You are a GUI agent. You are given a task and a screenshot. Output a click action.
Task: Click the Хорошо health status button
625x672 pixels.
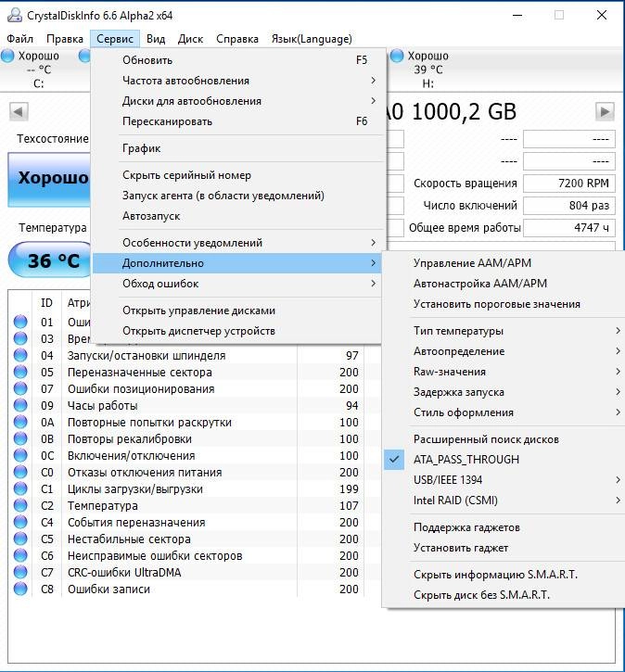(x=49, y=179)
